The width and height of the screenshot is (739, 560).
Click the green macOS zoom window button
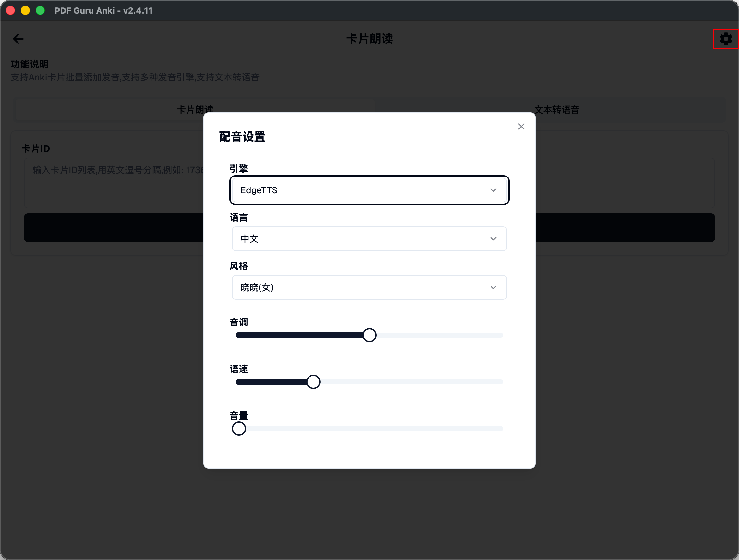pyautogui.click(x=41, y=11)
